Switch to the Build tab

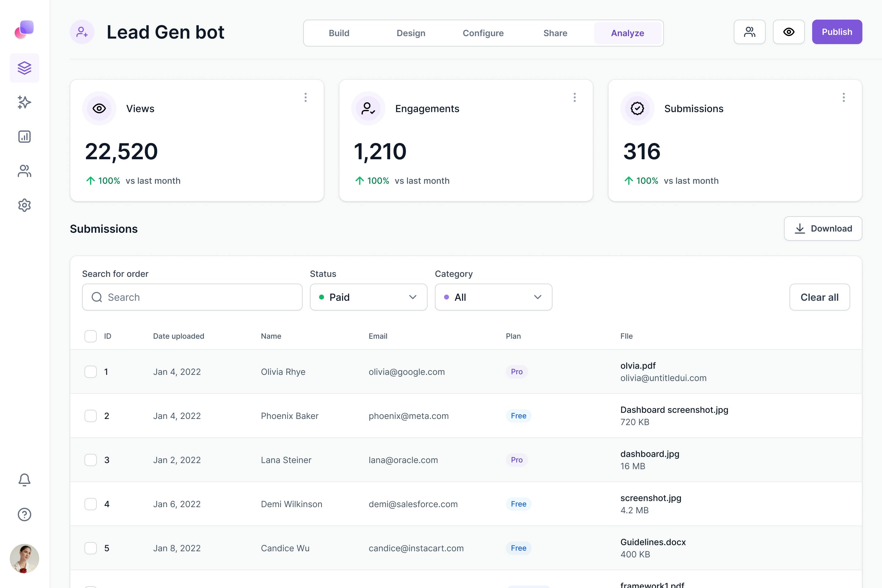pos(339,33)
